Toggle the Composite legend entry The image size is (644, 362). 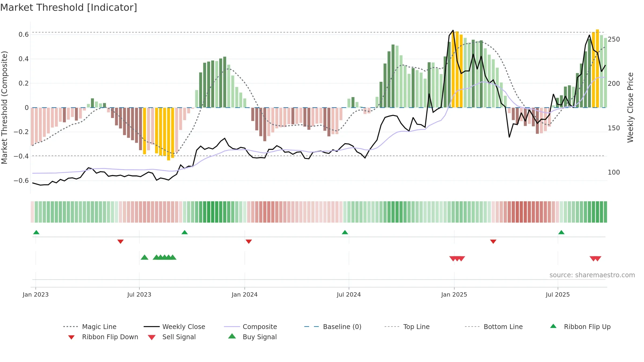pyautogui.click(x=250, y=327)
